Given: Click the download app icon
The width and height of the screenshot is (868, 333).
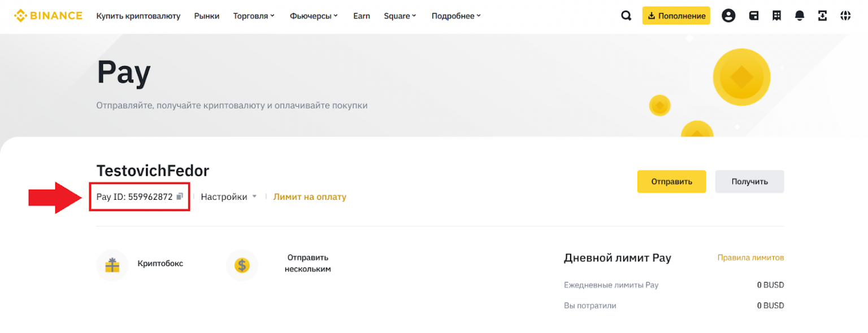Looking at the screenshot, I should point(822,16).
